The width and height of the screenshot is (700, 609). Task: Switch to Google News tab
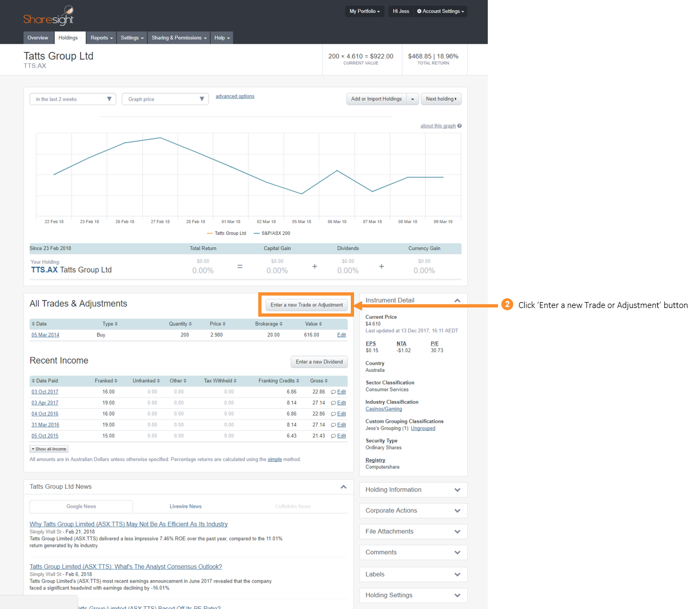pos(81,507)
